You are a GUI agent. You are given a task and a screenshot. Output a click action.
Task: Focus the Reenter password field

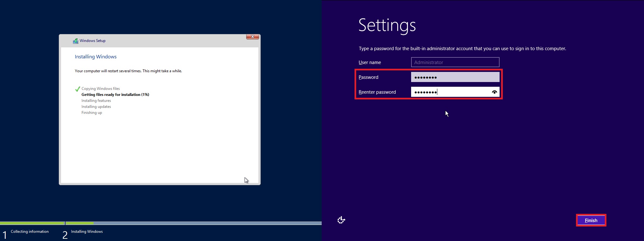point(455,92)
